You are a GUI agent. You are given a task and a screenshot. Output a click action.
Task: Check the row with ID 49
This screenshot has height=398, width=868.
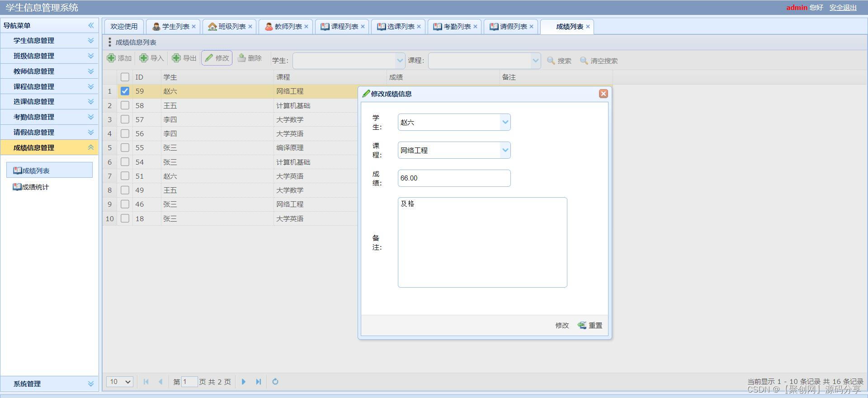point(125,190)
